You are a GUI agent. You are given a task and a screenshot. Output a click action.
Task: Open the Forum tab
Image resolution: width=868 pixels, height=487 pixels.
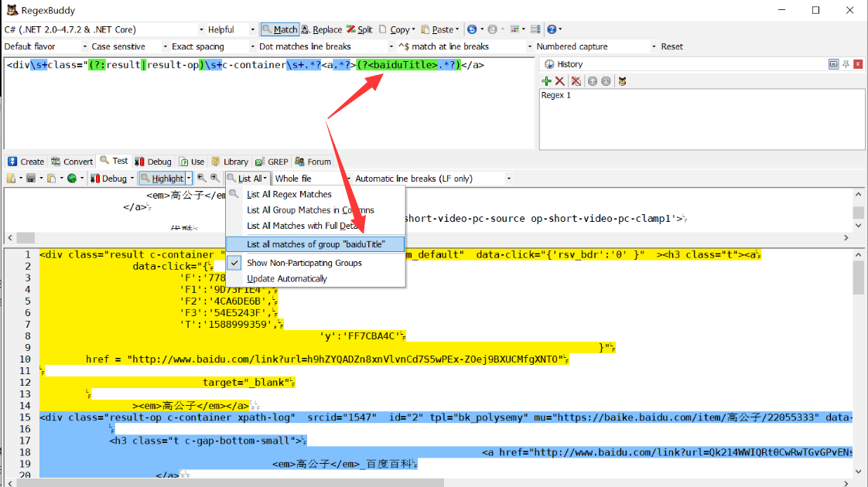(313, 162)
